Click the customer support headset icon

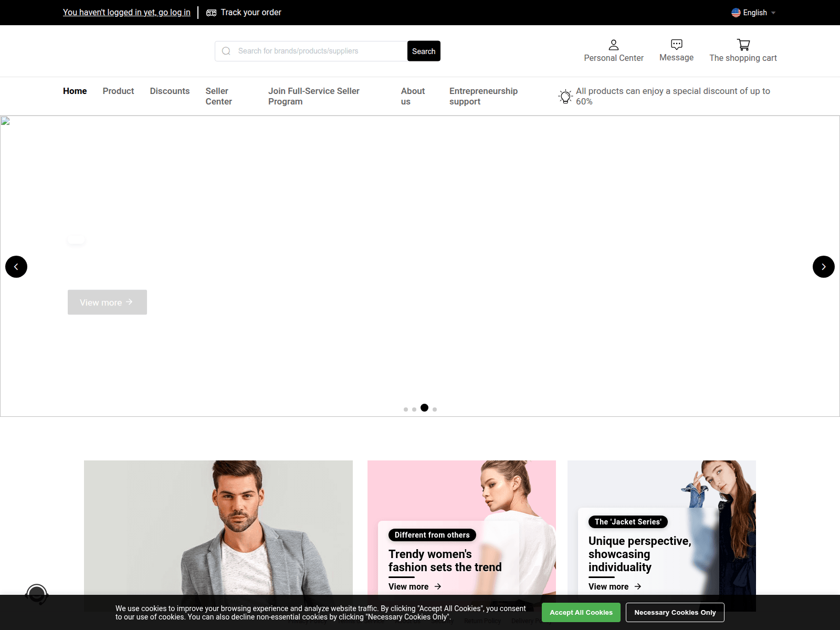(37, 595)
